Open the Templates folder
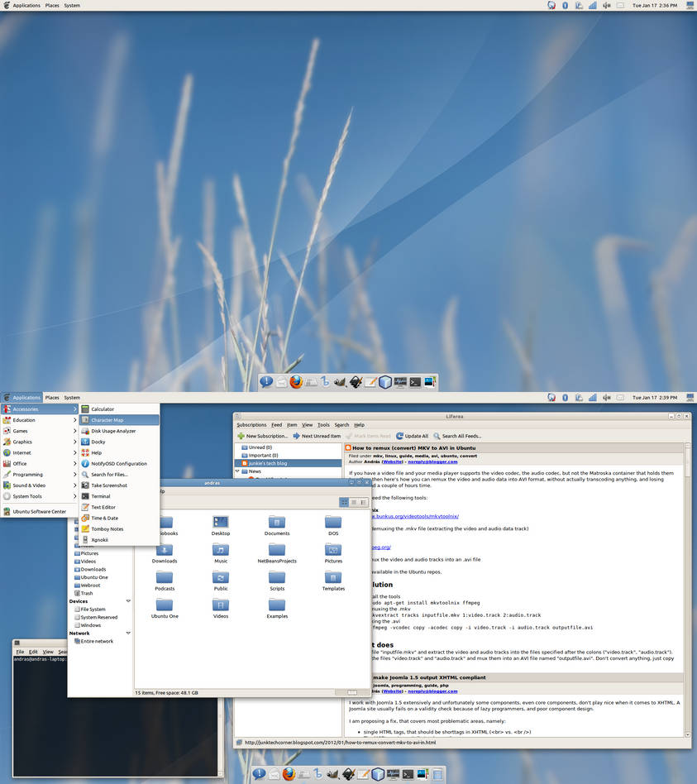This screenshot has height=784, width=697. 333,581
